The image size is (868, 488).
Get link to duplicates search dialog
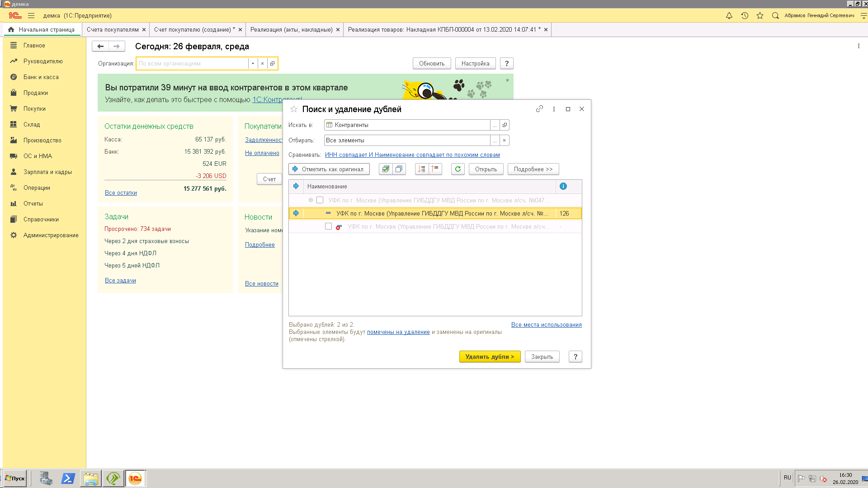pos(539,109)
